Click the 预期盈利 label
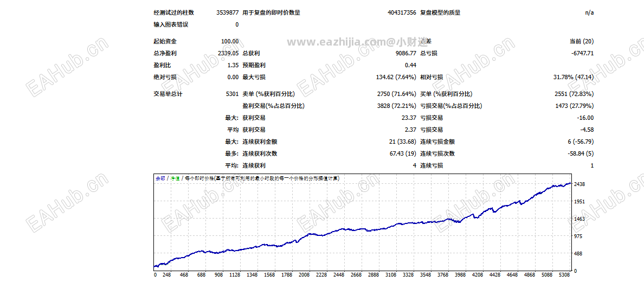 254,66
